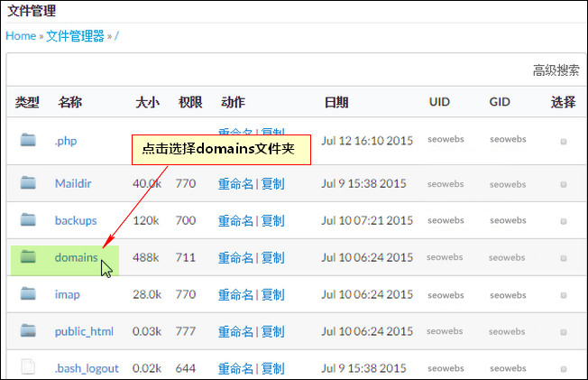Open the .bash_logout file link
Viewport: 588px width, 380px height.
pyautogui.click(x=87, y=368)
